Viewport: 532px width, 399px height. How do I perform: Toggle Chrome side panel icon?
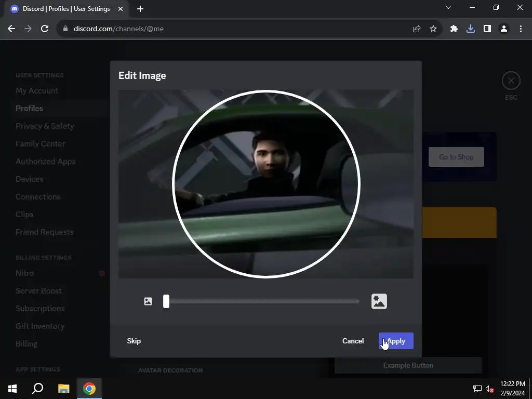pos(487,29)
